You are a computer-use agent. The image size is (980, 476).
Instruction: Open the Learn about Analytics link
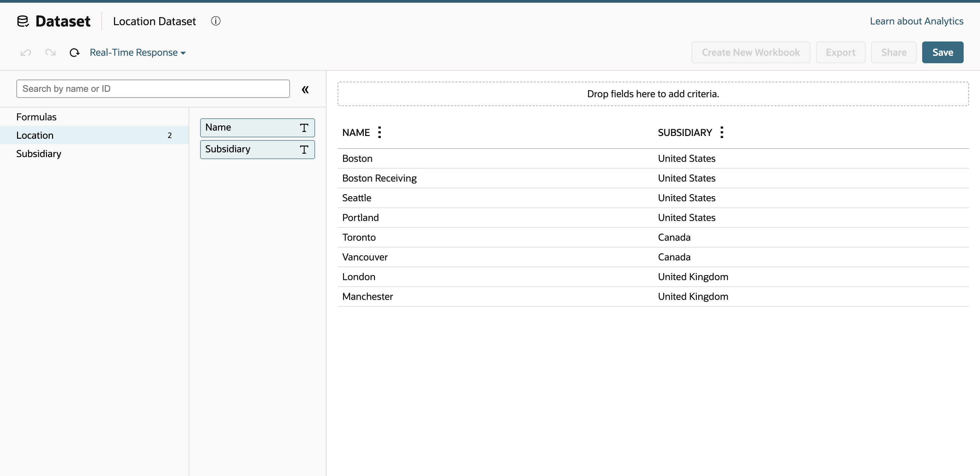coord(916,21)
